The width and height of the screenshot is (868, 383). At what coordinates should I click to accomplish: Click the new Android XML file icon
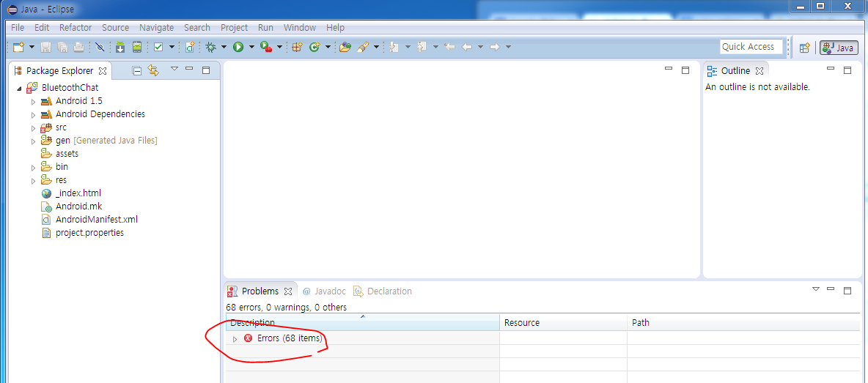coord(190,48)
